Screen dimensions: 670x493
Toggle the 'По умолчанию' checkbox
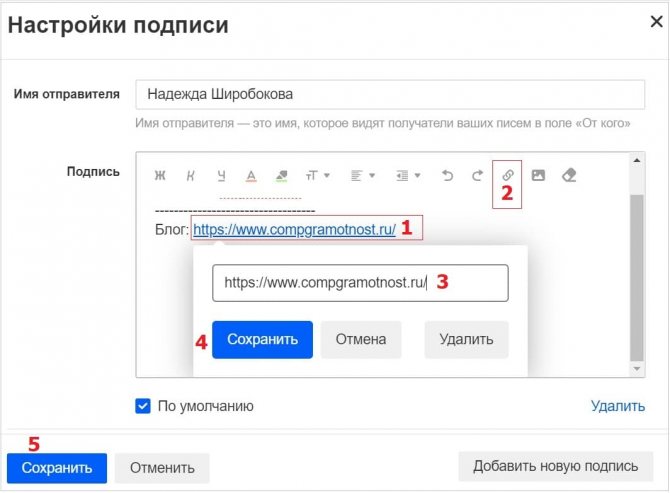pos(143,406)
